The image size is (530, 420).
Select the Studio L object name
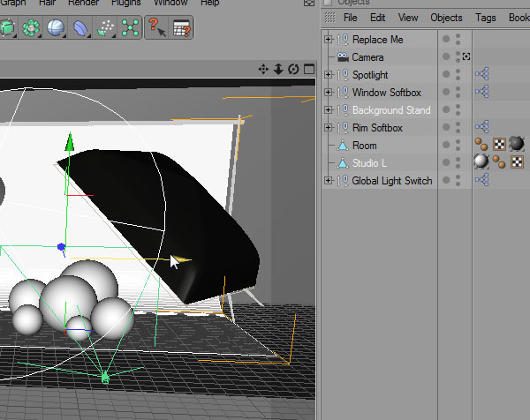click(x=369, y=163)
